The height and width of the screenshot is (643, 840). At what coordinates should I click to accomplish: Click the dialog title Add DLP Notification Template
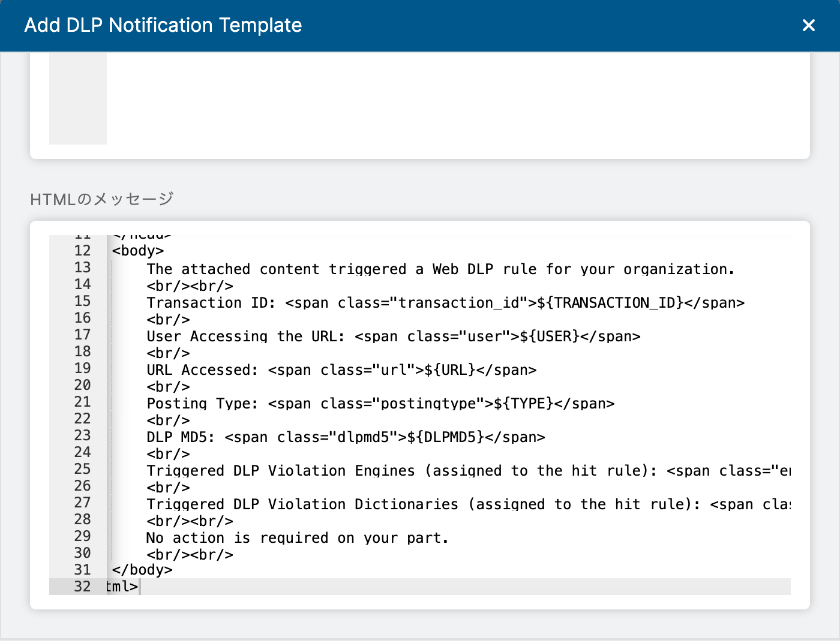coord(163,25)
